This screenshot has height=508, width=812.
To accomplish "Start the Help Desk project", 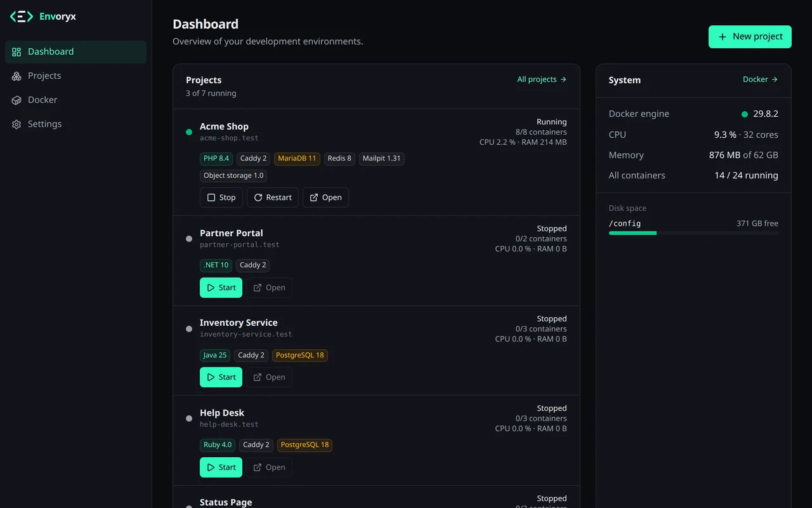I will [x=221, y=467].
